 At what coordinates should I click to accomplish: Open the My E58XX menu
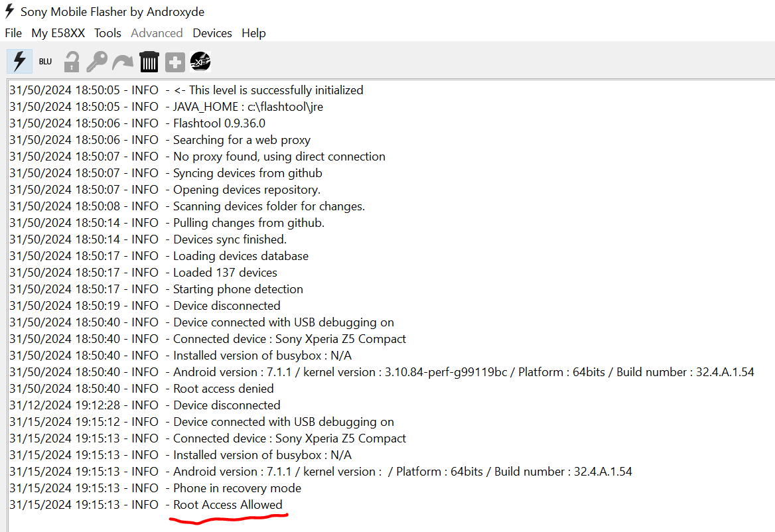(x=59, y=33)
